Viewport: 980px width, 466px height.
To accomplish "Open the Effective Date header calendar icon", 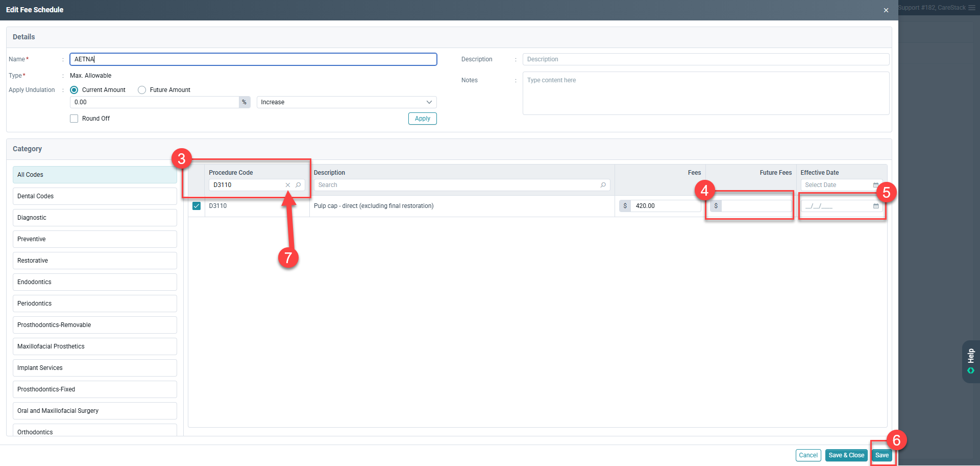I will click(876, 185).
